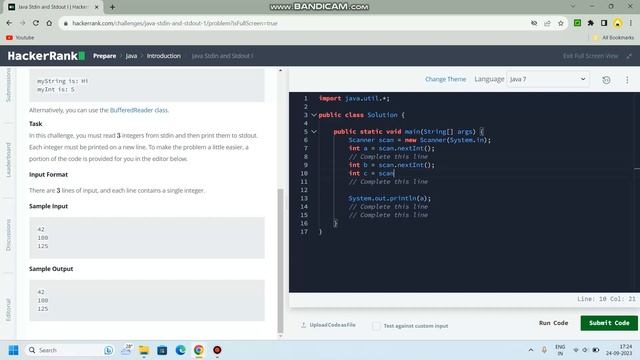Click Java Stdin and Stdout I breadcrumb

pos(222,56)
